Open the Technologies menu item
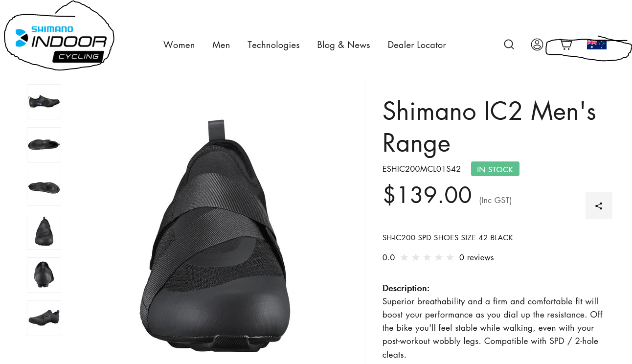Image resolution: width=632 pixels, height=364 pixels. tap(273, 45)
